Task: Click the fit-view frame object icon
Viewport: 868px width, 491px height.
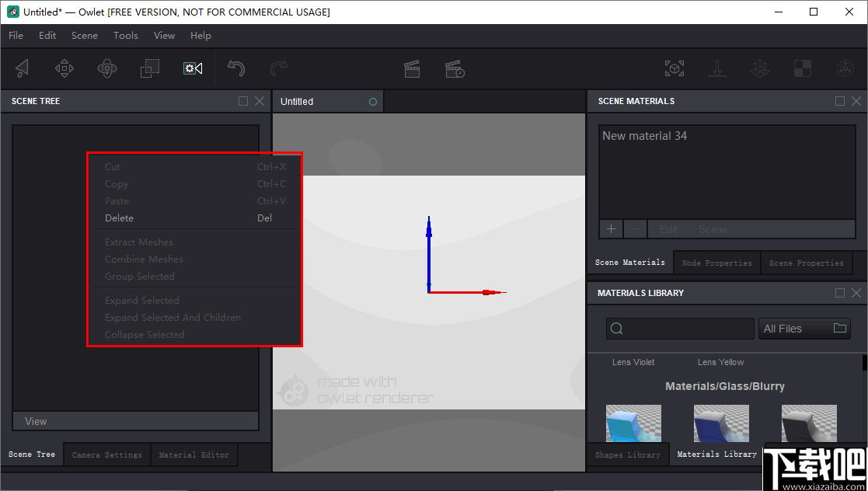Action: tap(675, 68)
